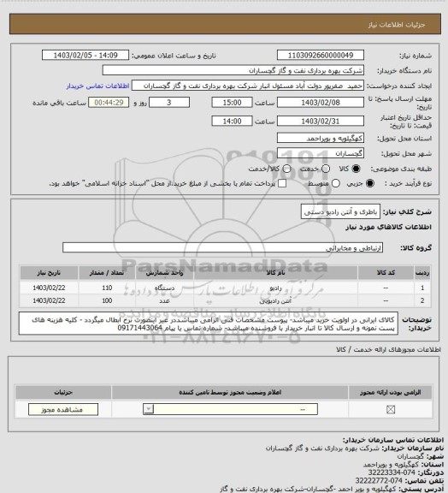Click the goods group field ارتباطی و مخابراتی
This screenshot has width=448, height=493.
click(223, 247)
